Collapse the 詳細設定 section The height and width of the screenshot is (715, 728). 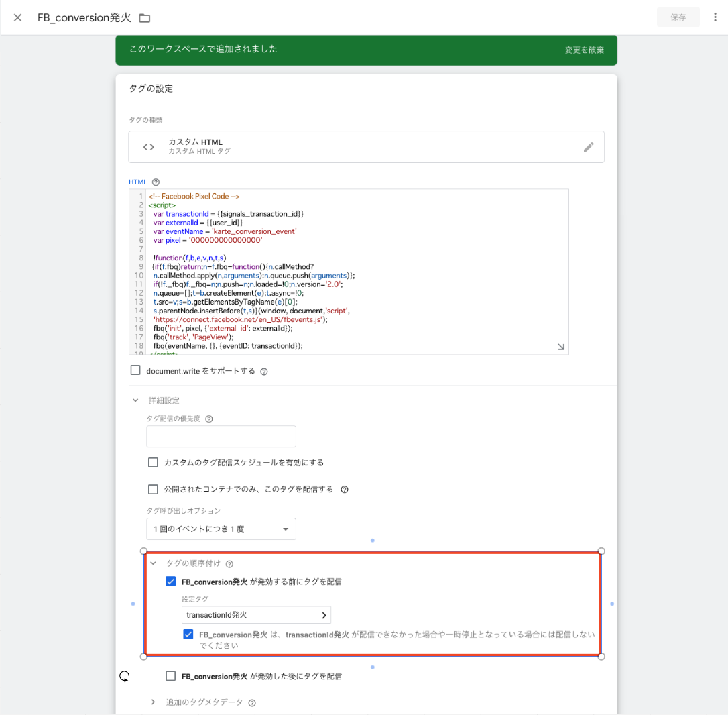click(x=135, y=400)
